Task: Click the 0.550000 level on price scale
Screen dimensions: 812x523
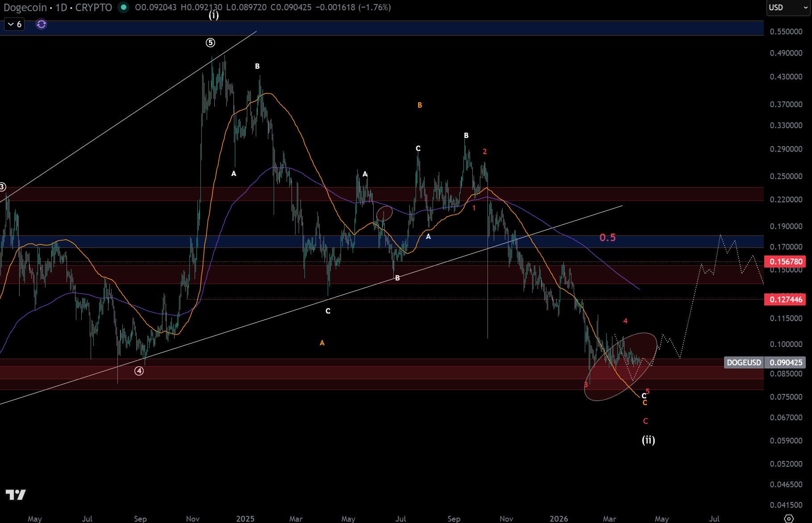Action: click(x=786, y=32)
